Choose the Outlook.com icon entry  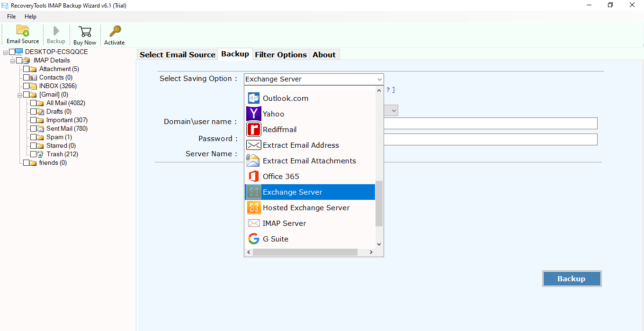[x=254, y=98]
